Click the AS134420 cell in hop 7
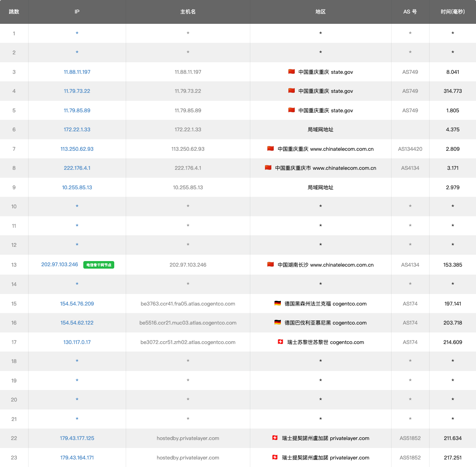This screenshot has height=467, width=476. [x=410, y=149]
